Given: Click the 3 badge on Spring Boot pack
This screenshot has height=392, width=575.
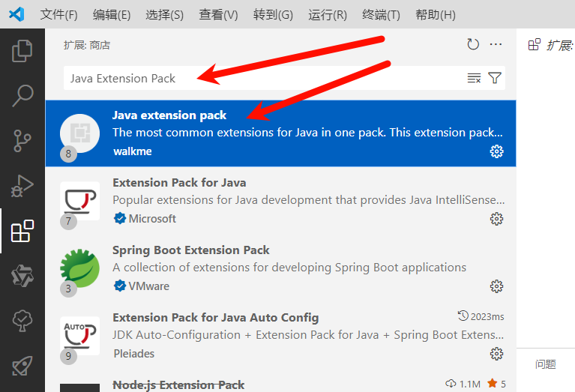Looking at the screenshot, I should click(x=68, y=289).
